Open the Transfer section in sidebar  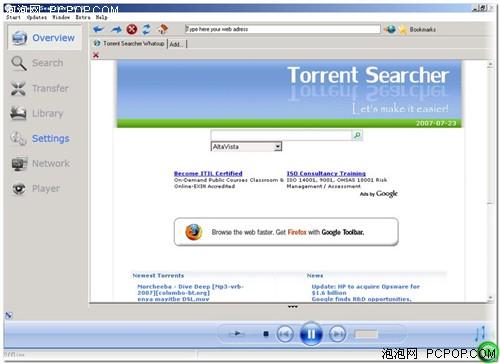click(x=40, y=88)
